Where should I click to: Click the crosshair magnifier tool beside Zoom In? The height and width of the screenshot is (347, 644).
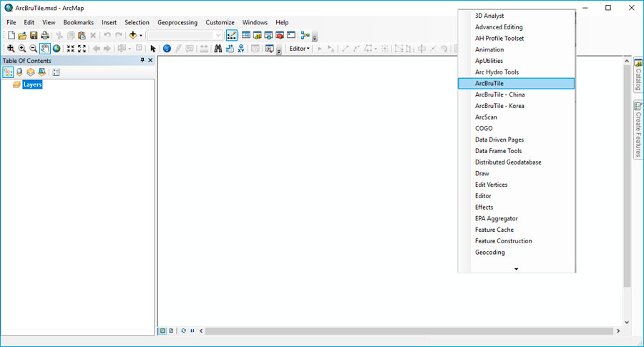point(11,49)
